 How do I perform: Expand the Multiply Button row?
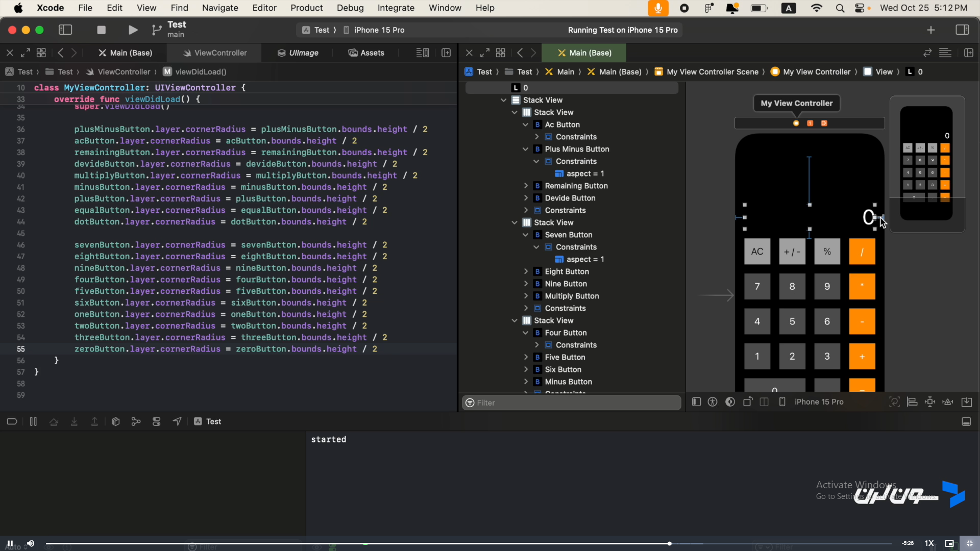point(525,296)
